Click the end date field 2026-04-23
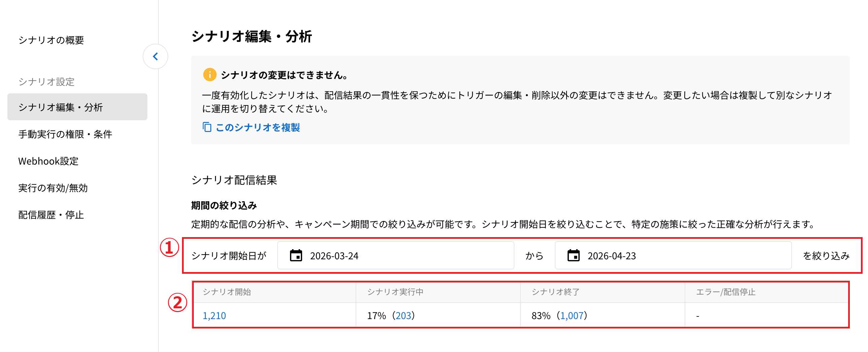Viewport: 868px width, 352px height. point(672,255)
